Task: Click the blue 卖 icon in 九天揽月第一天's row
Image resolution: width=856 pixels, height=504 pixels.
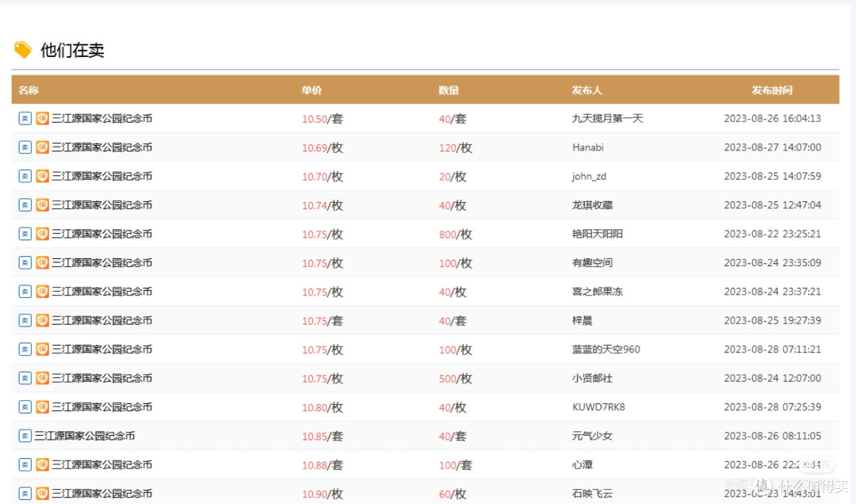Action: (25, 119)
